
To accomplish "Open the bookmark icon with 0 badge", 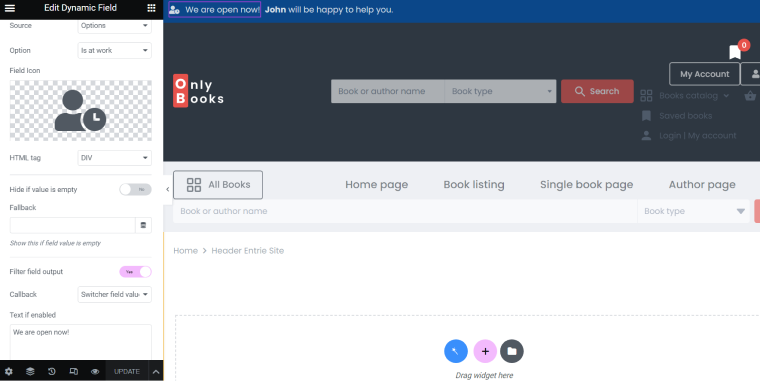I will click(x=735, y=52).
